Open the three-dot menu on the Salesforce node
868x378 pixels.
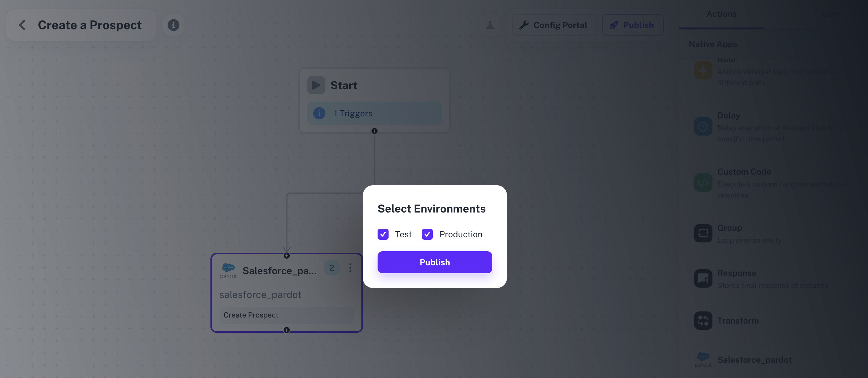click(x=350, y=268)
